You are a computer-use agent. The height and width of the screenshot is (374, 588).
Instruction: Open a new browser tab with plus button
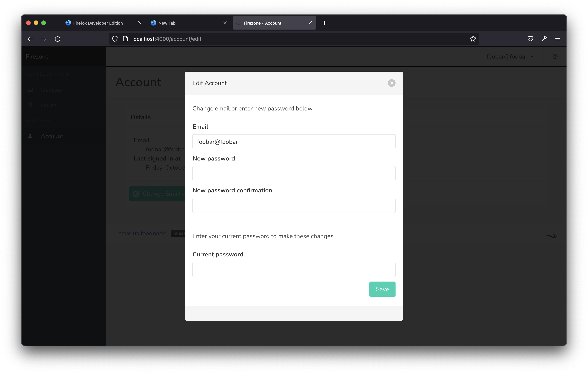pyautogui.click(x=324, y=23)
